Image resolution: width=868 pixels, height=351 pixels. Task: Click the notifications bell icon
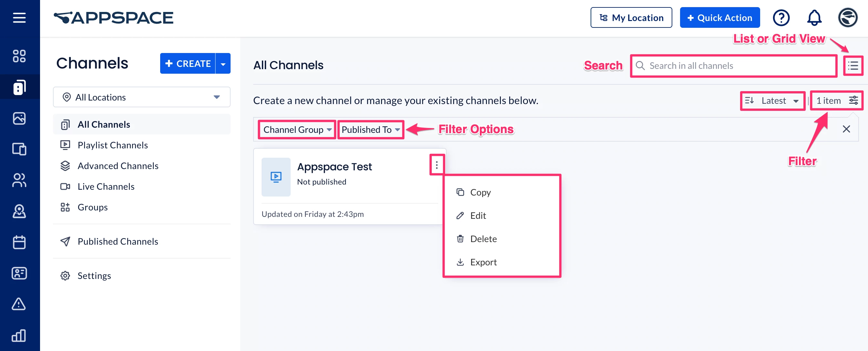click(814, 18)
